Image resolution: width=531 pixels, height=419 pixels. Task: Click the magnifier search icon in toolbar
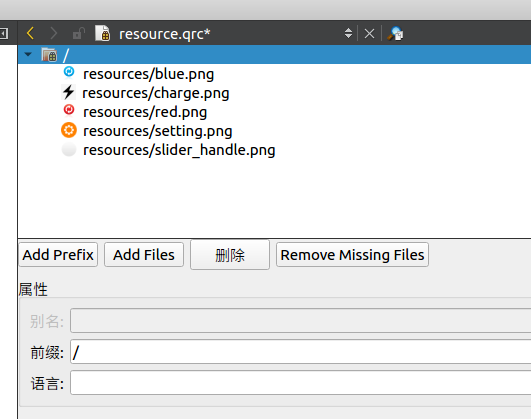[395, 34]
